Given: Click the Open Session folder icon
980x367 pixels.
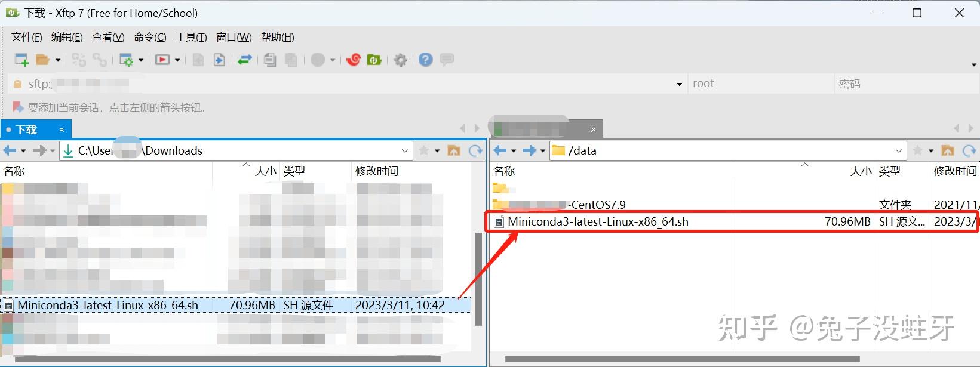Looking at the screenshot, I should tap(42, 60).
